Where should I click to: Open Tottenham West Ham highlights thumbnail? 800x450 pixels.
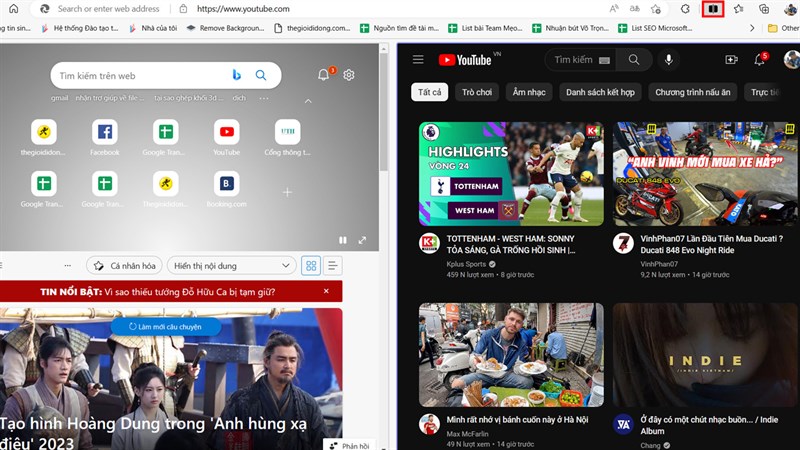tap(511, 173)
